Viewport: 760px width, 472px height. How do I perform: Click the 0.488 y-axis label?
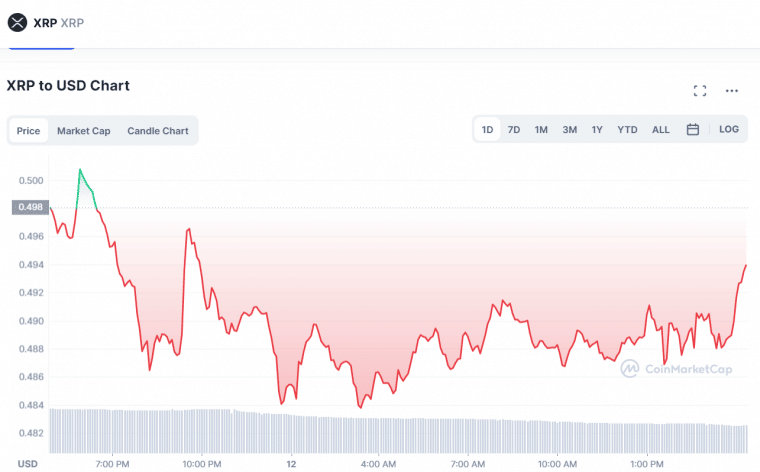coord(31,349)
